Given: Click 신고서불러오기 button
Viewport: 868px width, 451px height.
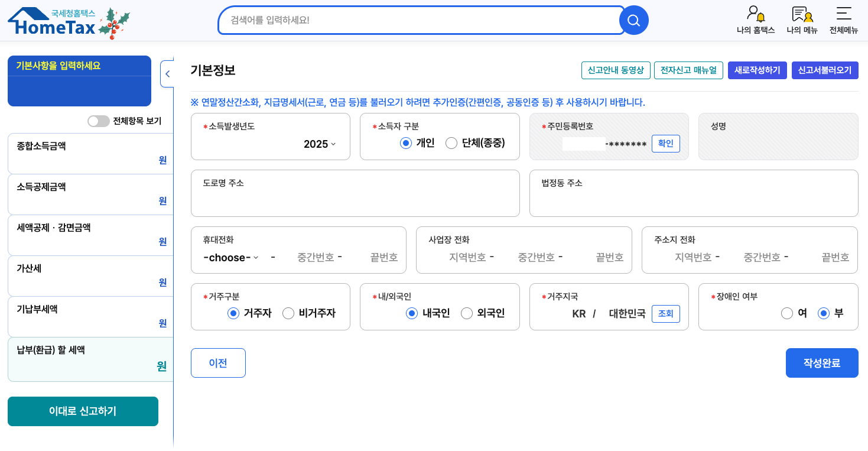Looking at the screenshot, I should tap(824, 70).
